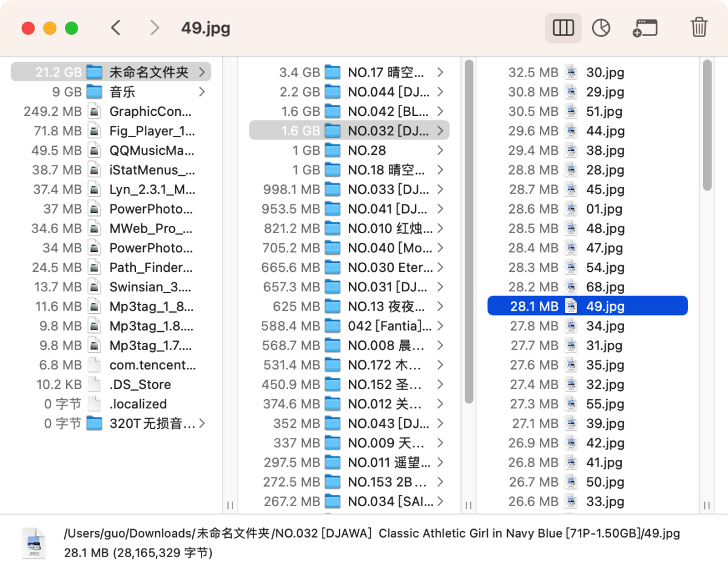Click the second column width handle

468,505
